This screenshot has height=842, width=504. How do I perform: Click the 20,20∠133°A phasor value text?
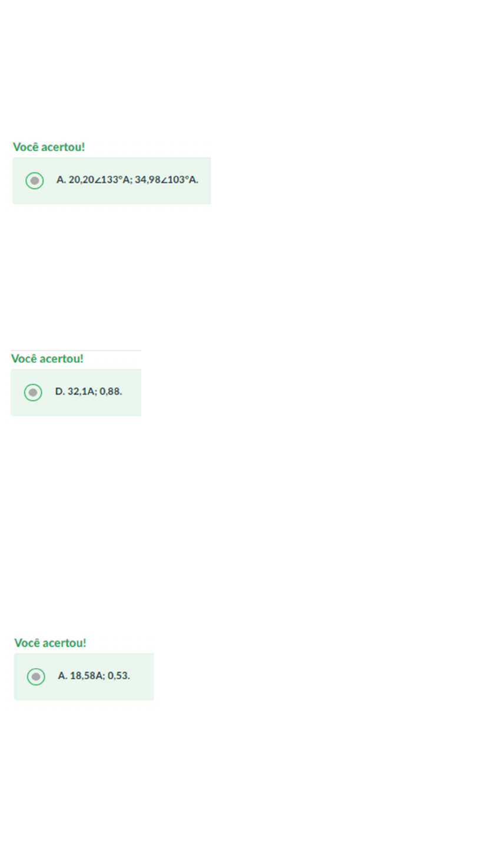click(100, 180)
